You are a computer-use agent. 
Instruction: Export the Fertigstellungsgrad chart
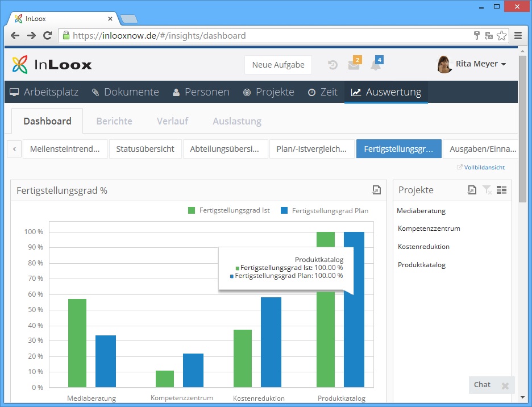pos(376,190)
